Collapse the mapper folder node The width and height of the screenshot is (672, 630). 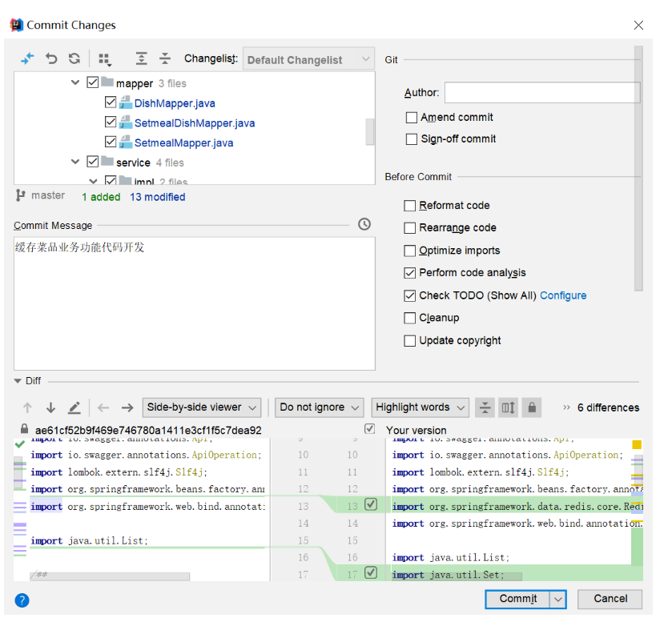pos(75,82)
